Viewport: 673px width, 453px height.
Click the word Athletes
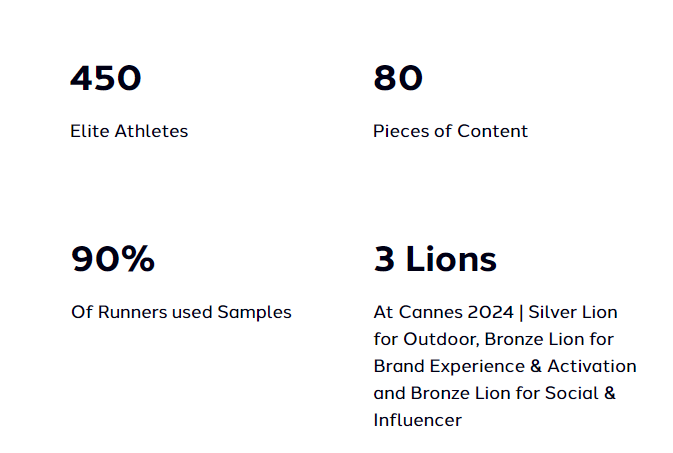(x=152, y=131)
